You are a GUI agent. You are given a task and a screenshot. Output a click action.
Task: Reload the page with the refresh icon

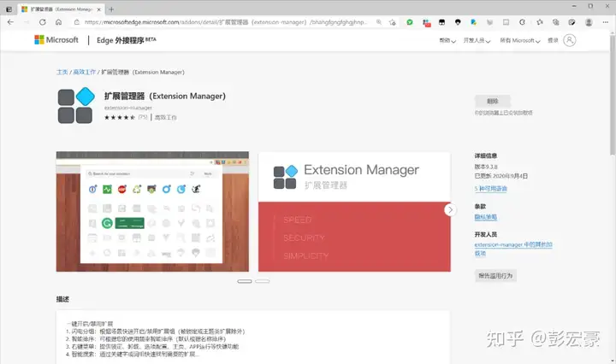tap(43, 22)
